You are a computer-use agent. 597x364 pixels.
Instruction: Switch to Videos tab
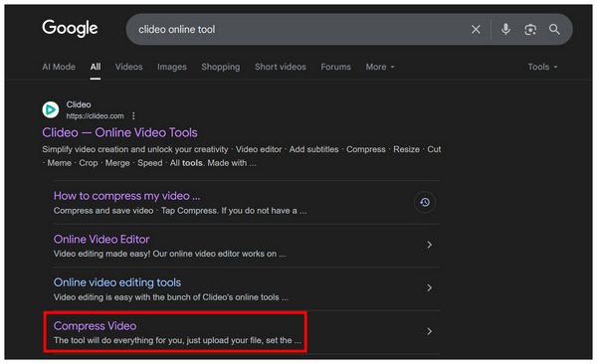point(128,67)
